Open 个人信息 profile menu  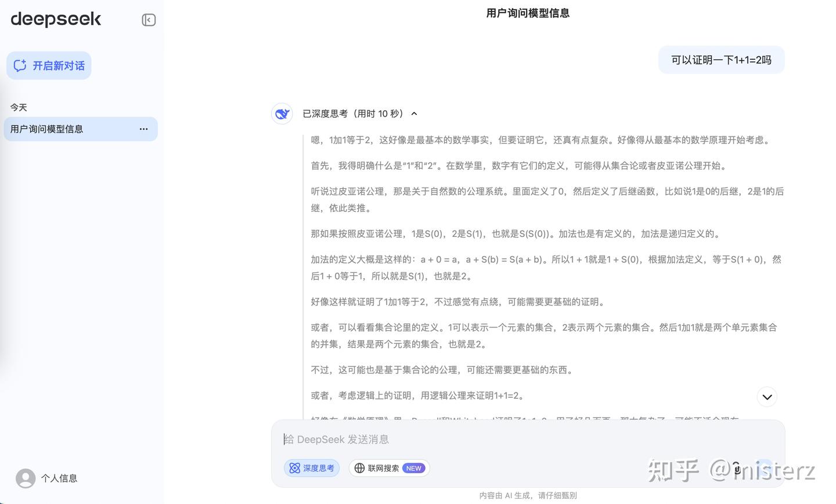46,478
